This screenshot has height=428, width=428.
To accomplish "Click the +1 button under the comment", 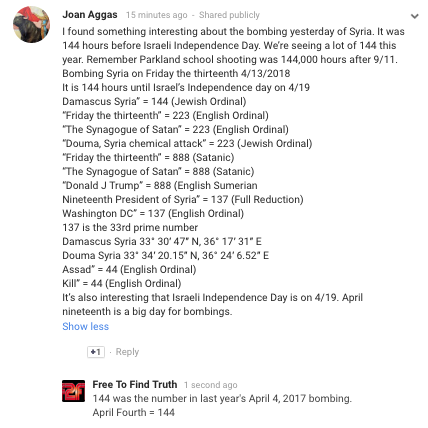I will pos(96,352).
